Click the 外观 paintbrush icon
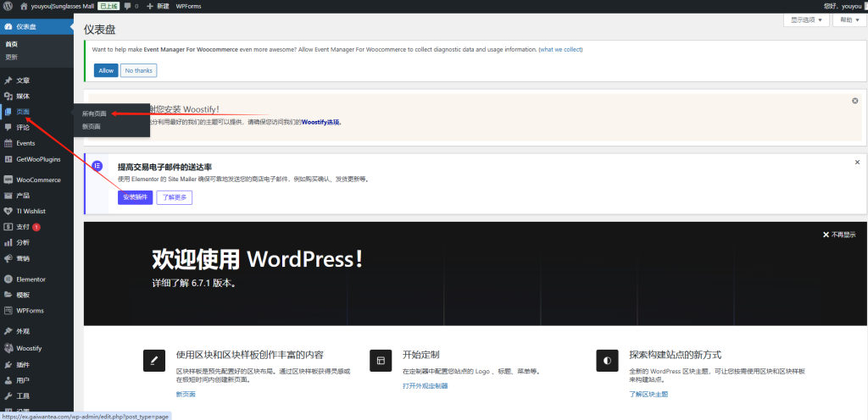The width and height of the screenshot is (868, 420). [x=8, y=332]
